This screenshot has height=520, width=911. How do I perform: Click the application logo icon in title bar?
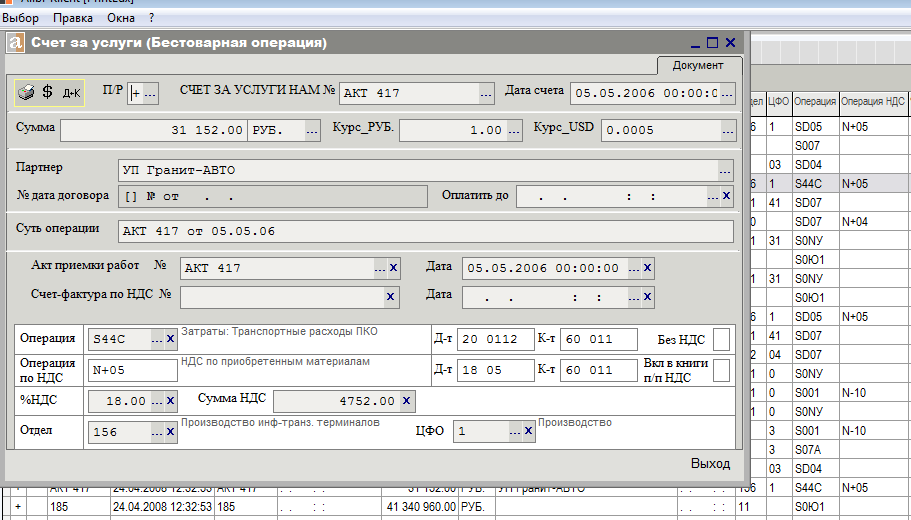tap(16, 43)
